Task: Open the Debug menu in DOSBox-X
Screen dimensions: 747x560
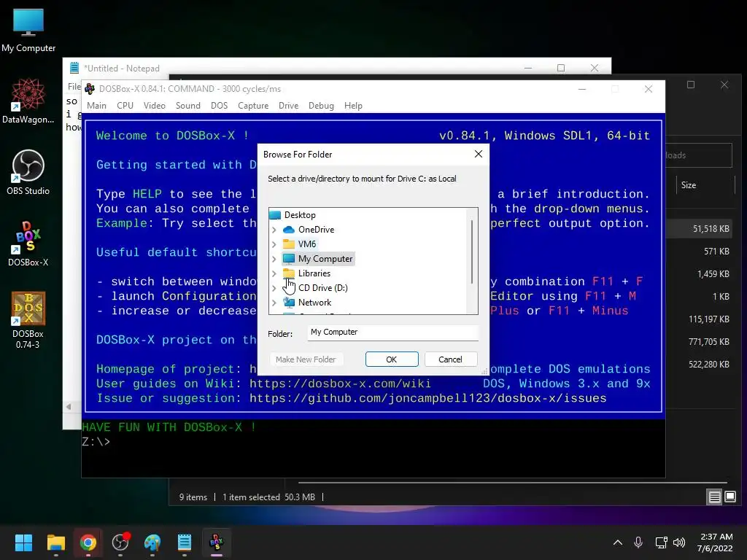Action: point(321,106)
